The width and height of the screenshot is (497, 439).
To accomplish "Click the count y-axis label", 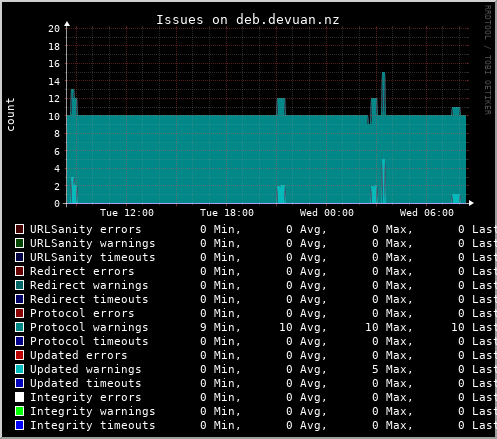I will [10, 114].
